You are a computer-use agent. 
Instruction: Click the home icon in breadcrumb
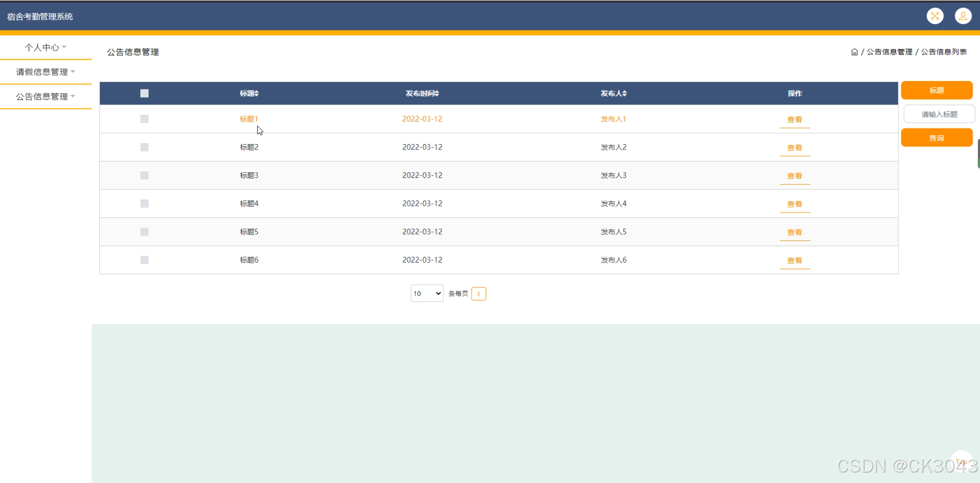(854, 52)
